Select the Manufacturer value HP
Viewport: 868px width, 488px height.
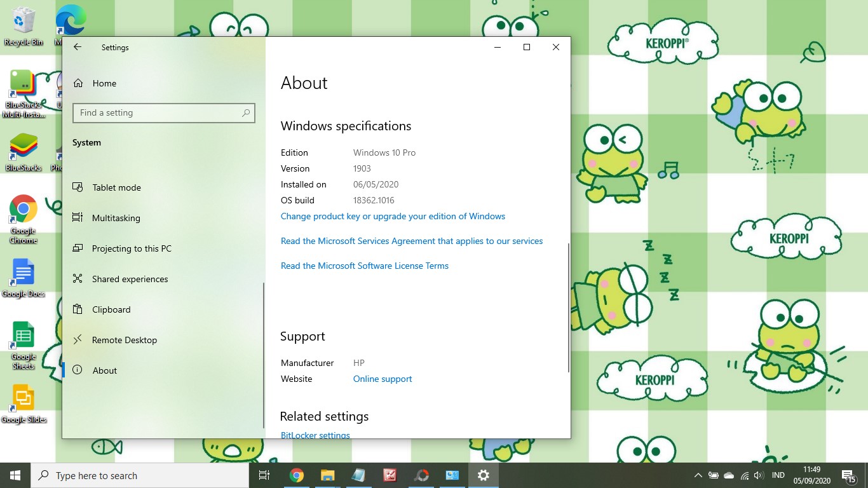[359, 363]
